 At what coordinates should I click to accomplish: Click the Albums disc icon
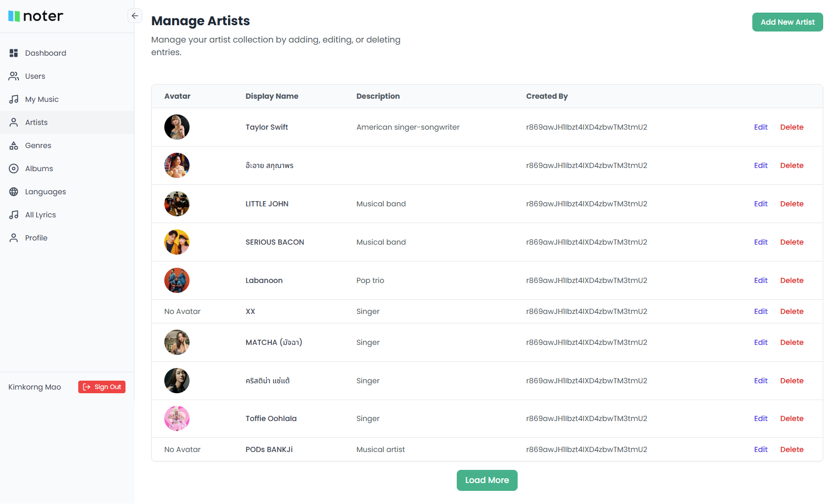click(x=14, y=169)
